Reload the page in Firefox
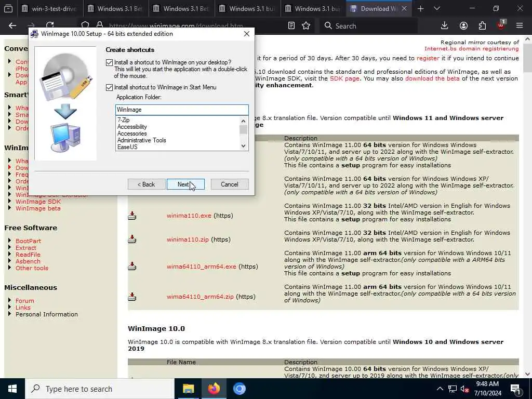Viewport: 532px width, 399px height. coord(50,25)
